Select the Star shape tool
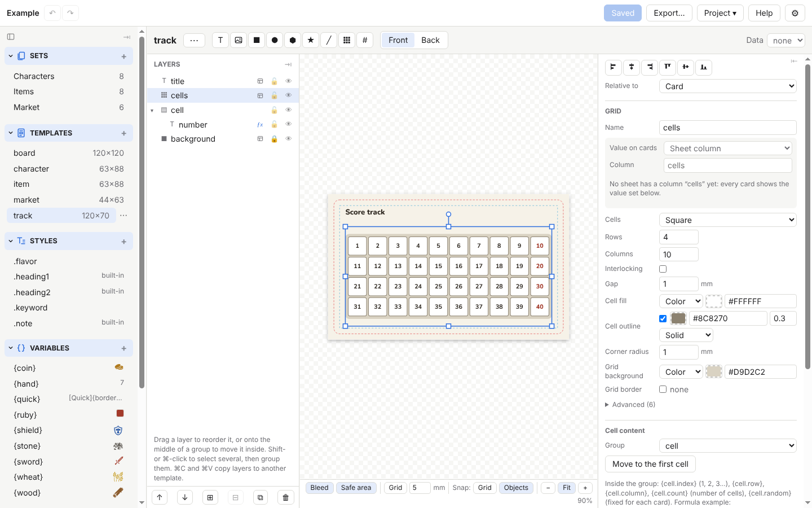 point(311,40)
